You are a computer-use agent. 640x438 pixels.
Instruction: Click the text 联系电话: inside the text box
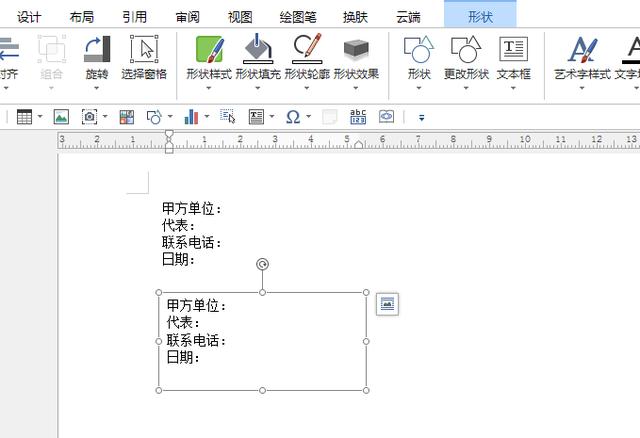(x=196, y=340)
